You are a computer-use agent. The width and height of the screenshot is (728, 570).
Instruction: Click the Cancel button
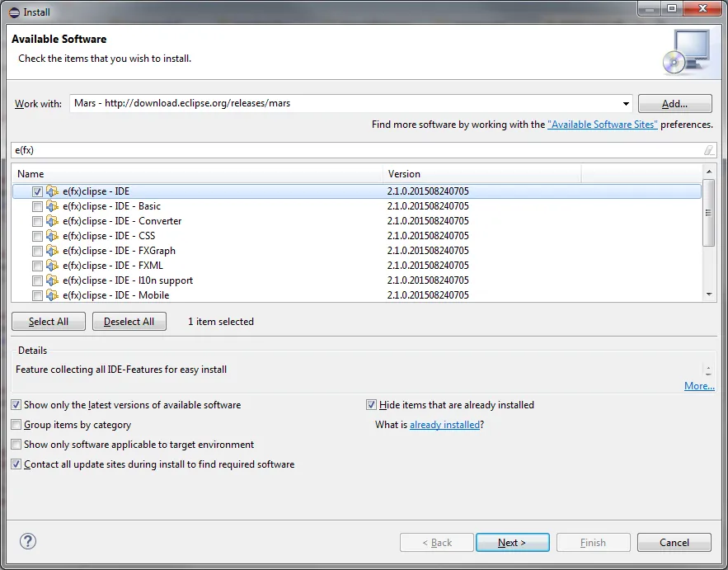point(674,543)
